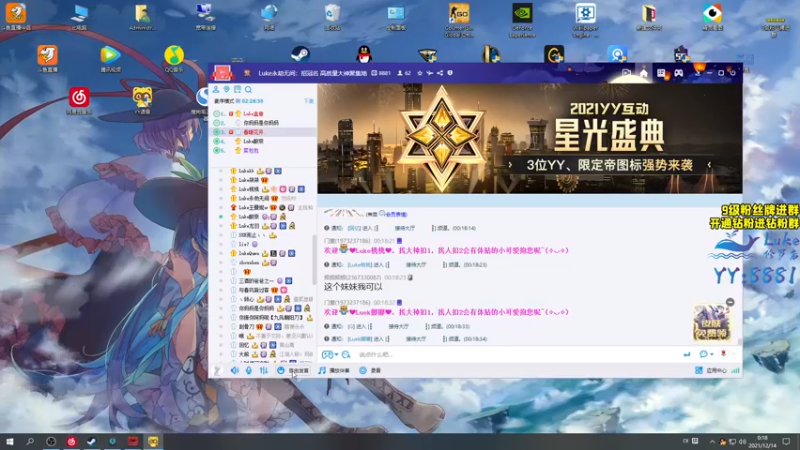
Task: Share the channel via the share icon
Action: pos(440,73)
